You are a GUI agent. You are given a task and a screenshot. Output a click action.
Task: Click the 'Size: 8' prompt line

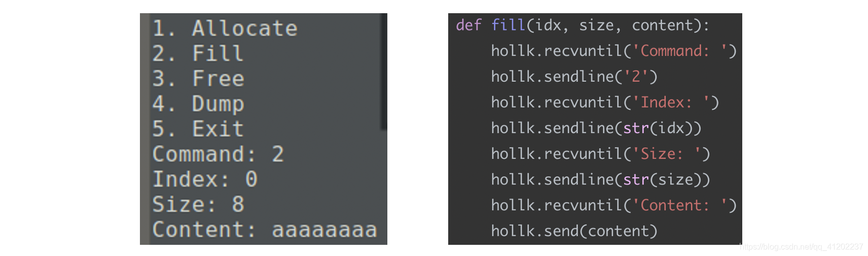tap(199, 204)
